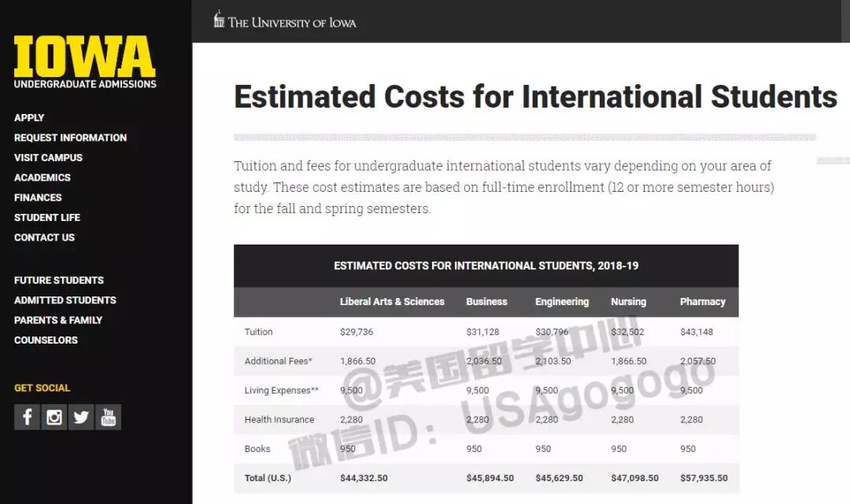Click Contact Us in sidebar
Viewport: 850px width, 504px height.
click(44, 237)
